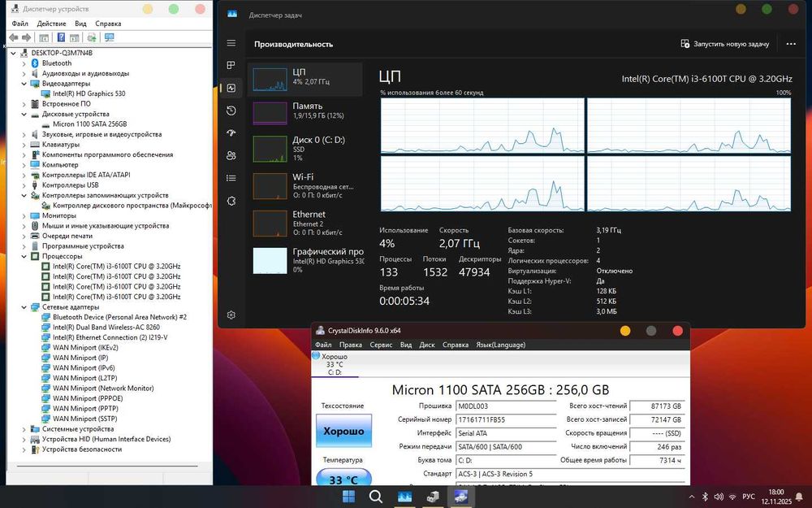
Task: Click Task Manager icon on the taskbar
Action: [404, 497]
